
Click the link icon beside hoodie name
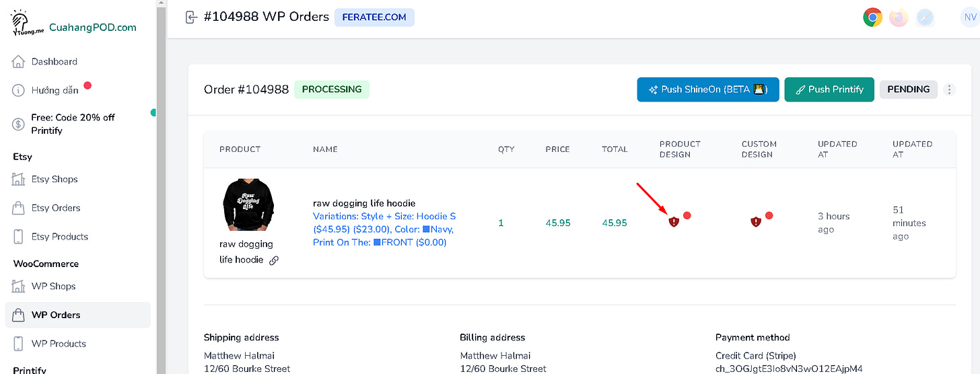click(x=274, y=260)
